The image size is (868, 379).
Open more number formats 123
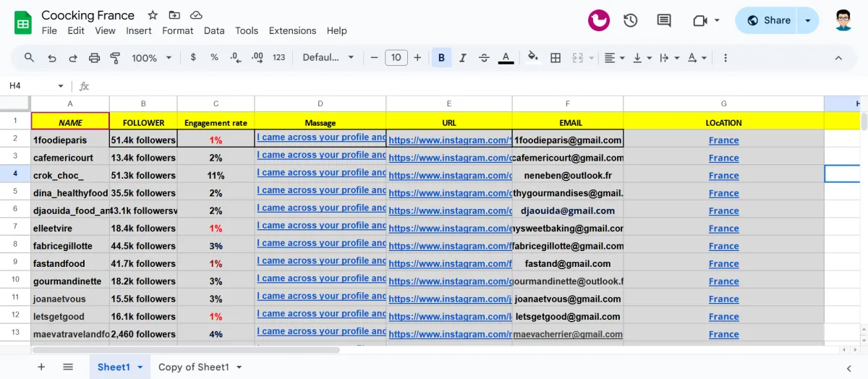(278, 58)
